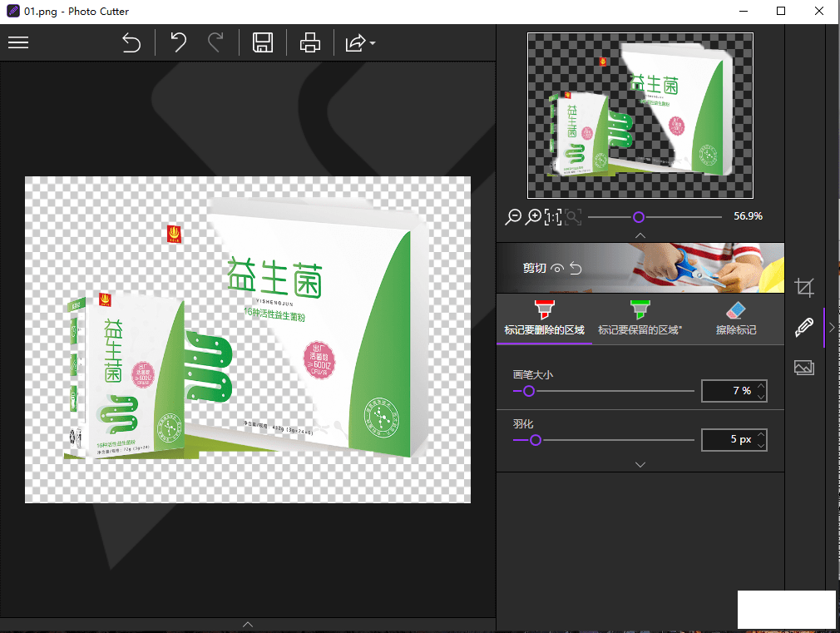The image size is (840, 633).
Task: Decrease brush size with down arrow
Action: click(761, 397)
